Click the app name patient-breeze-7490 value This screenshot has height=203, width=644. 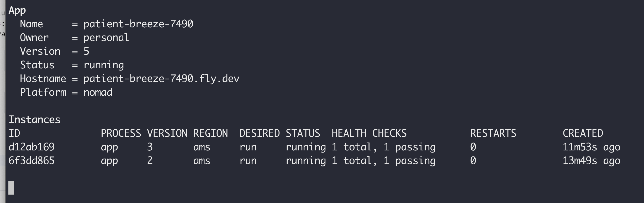pos(138,24)
